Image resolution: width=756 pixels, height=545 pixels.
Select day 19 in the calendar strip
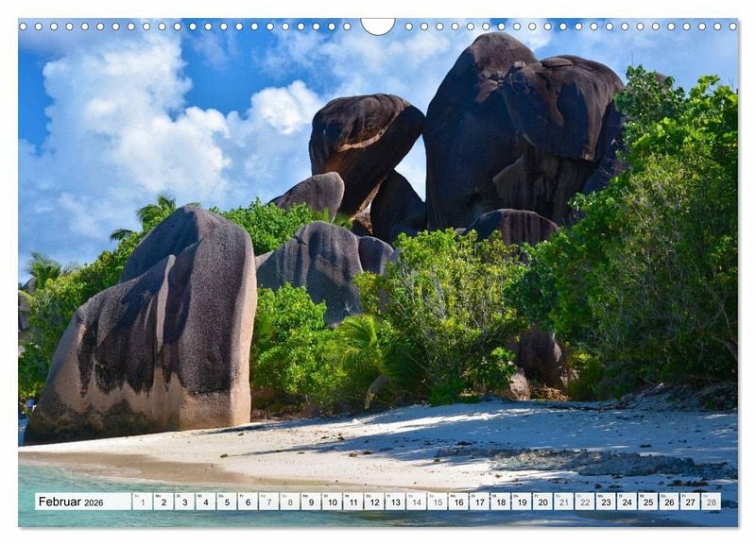click(522, 502)
